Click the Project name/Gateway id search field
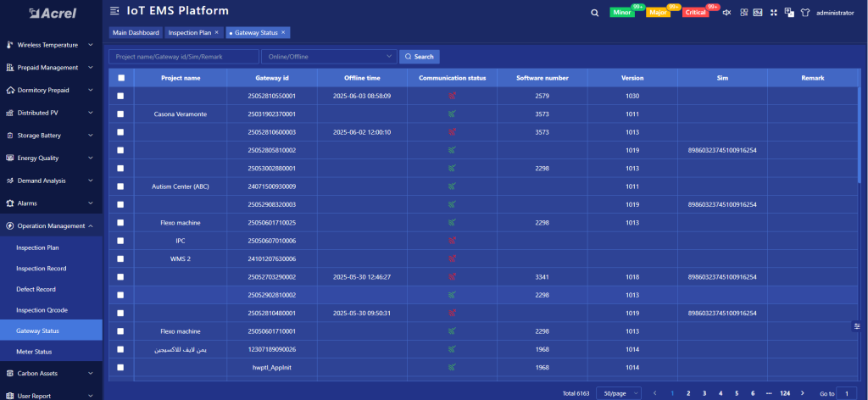The height and width of the screenshot is (400, 868). [184, 57]
